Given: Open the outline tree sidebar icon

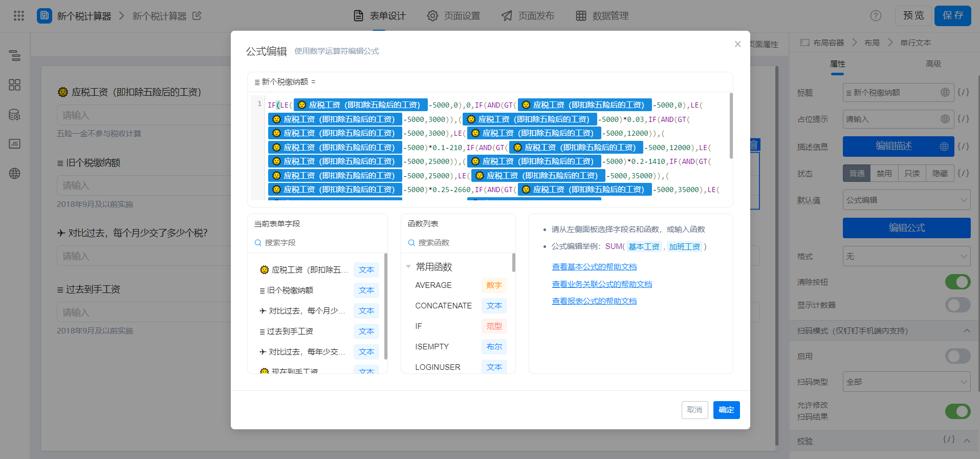Looking at the screenshot, I should 15,55.
